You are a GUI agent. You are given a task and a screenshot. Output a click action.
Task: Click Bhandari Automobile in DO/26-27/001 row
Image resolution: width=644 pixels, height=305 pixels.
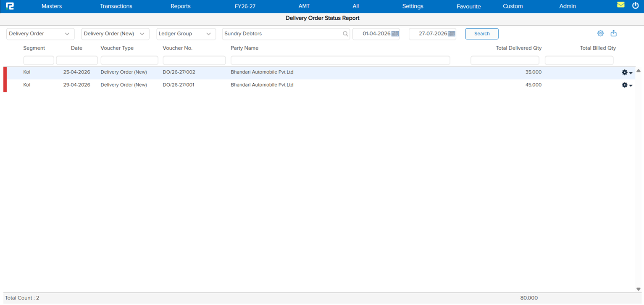coord(262,85)
